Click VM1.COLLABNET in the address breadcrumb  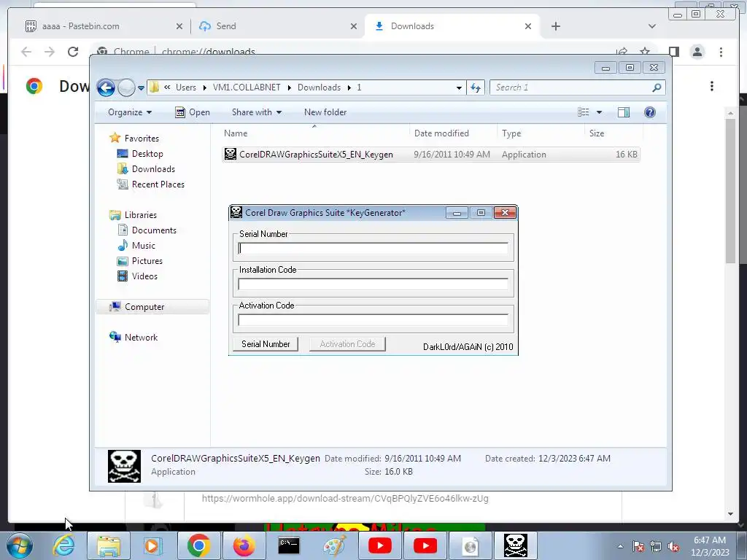[247, 87]
